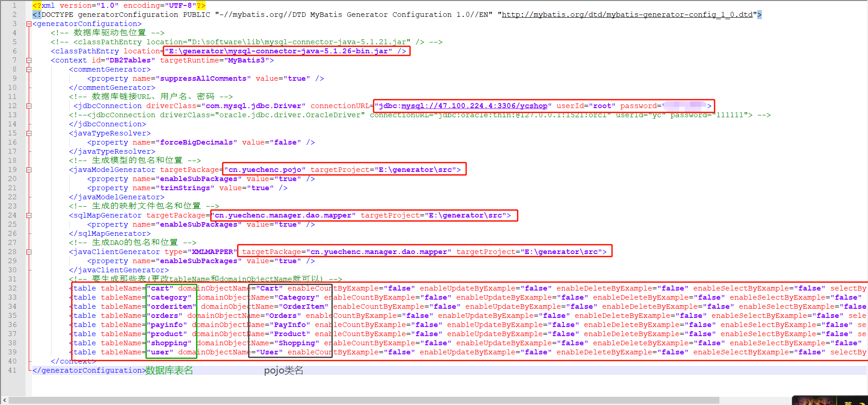Viewport: 868px width, 405px height.
Task: Collapse the generatorConfiguration fold marker
Action: tap(29, 24)
